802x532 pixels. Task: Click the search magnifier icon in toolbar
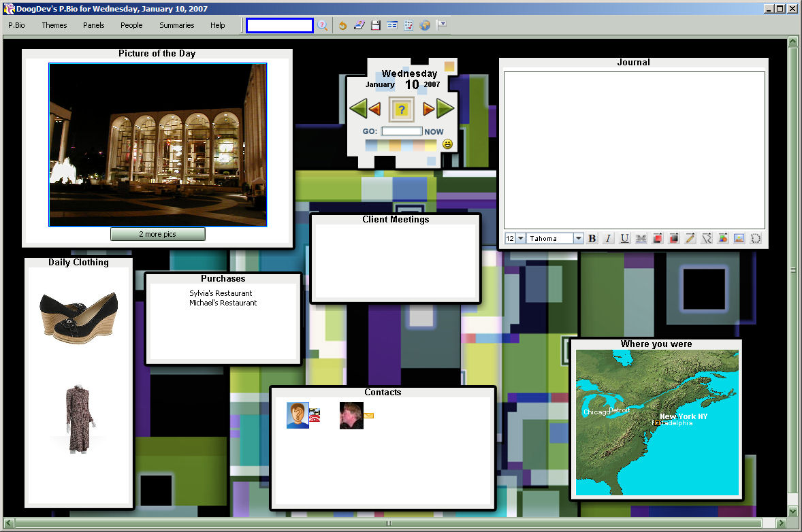click(323, 25)
